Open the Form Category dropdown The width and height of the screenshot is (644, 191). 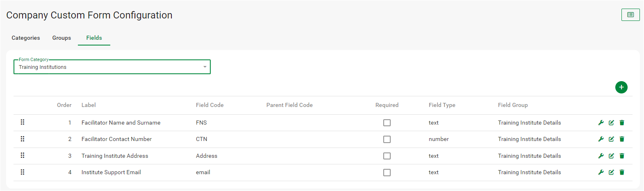point(112,67)
